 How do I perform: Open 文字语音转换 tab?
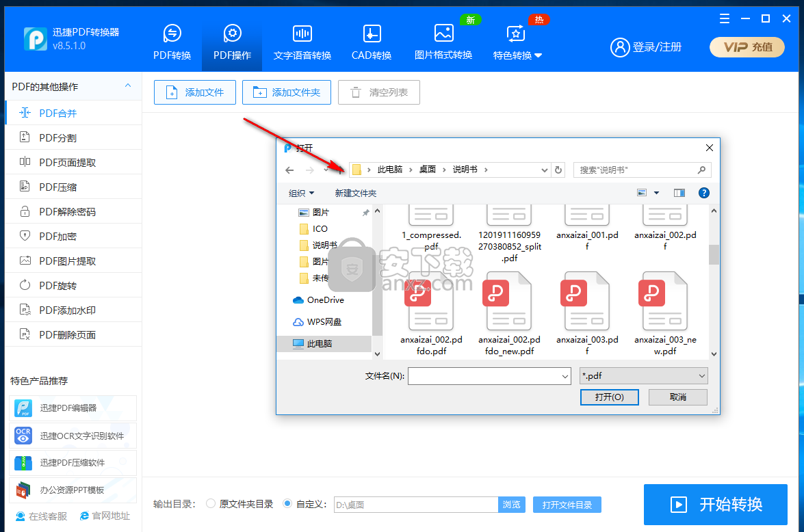point(302,42)
